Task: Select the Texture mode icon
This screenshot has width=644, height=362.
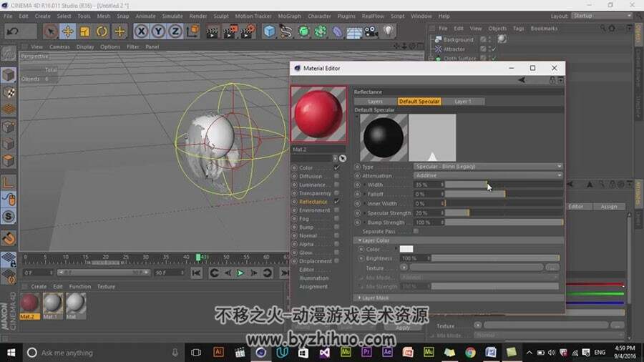Action: 9,93
